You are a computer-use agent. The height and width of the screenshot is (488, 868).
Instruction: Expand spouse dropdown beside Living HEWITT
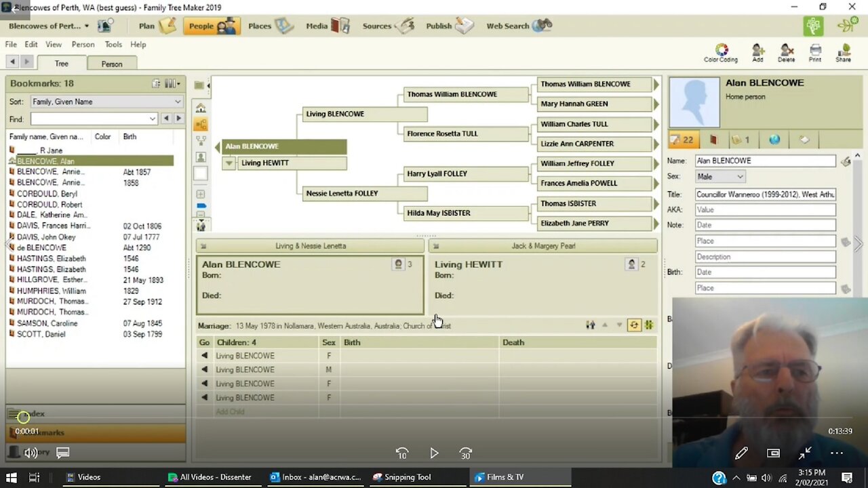[x=229, y=163]
